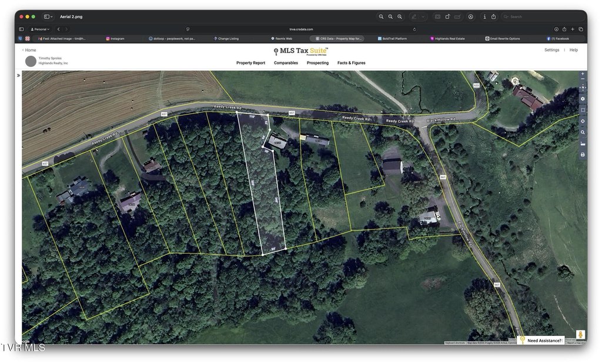Screen dimensions: 602x364
Task: Open the Property Report tab
Action: 250,63
